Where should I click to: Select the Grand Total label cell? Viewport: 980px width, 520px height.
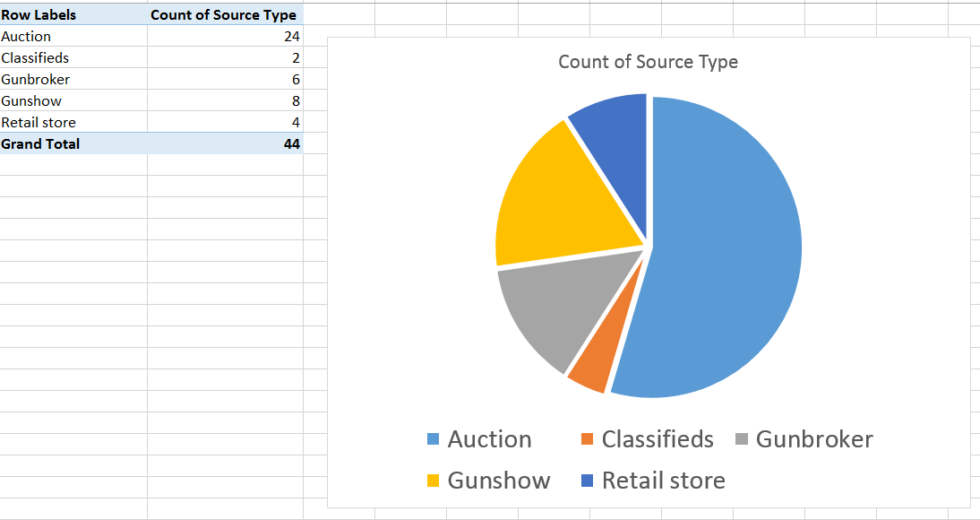73,143
